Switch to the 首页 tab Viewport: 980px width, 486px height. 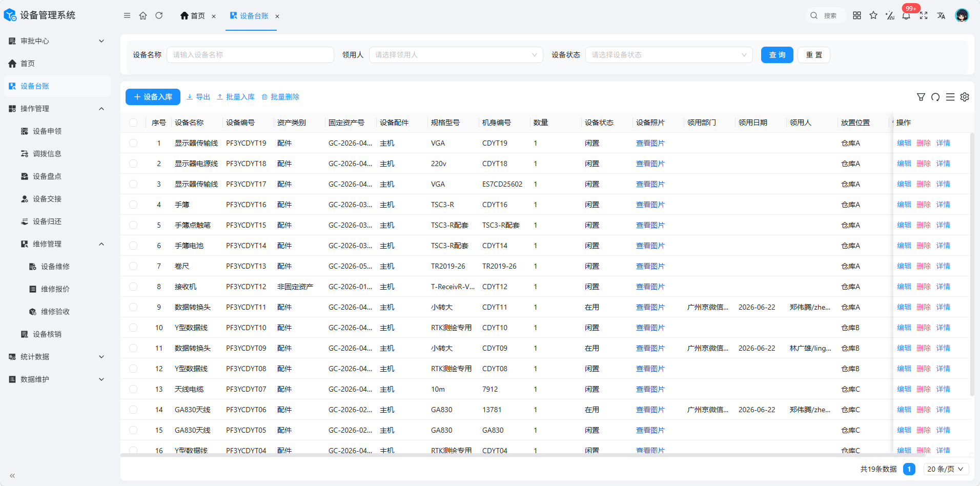[193, 16]
